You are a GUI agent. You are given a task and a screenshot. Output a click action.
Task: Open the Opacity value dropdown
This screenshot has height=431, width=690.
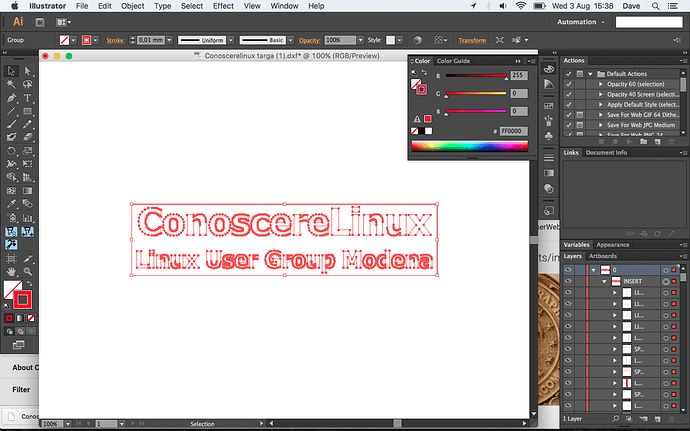[360, 40]
